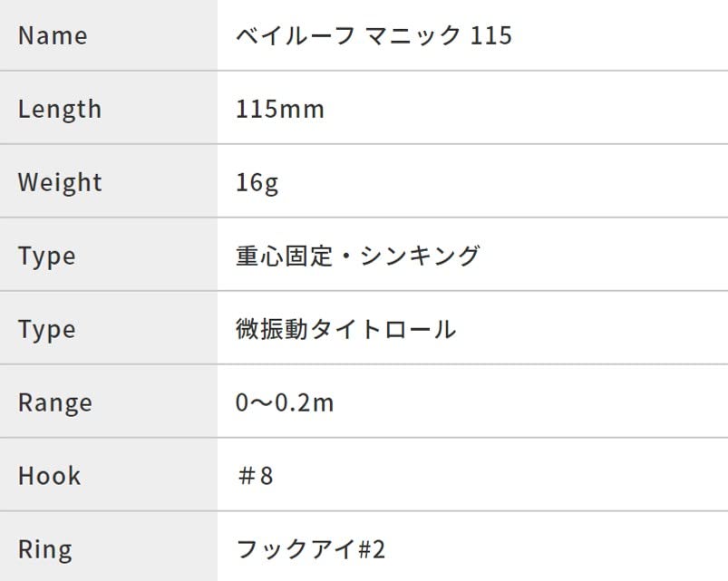Click the マニック word in Name value

408,36
